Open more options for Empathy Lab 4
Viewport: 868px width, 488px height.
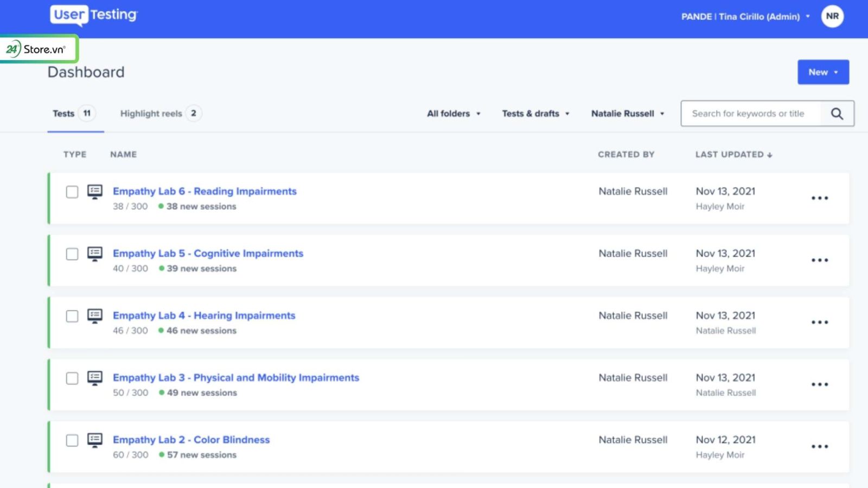click(820, 322)
